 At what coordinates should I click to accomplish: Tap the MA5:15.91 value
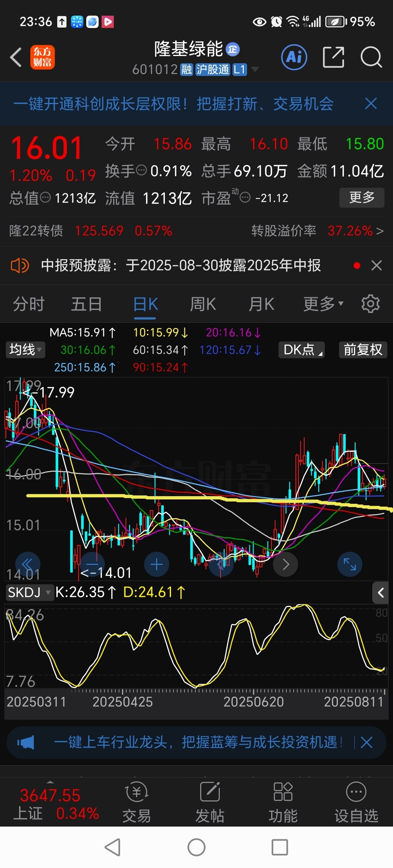click(x=83, y=332)
